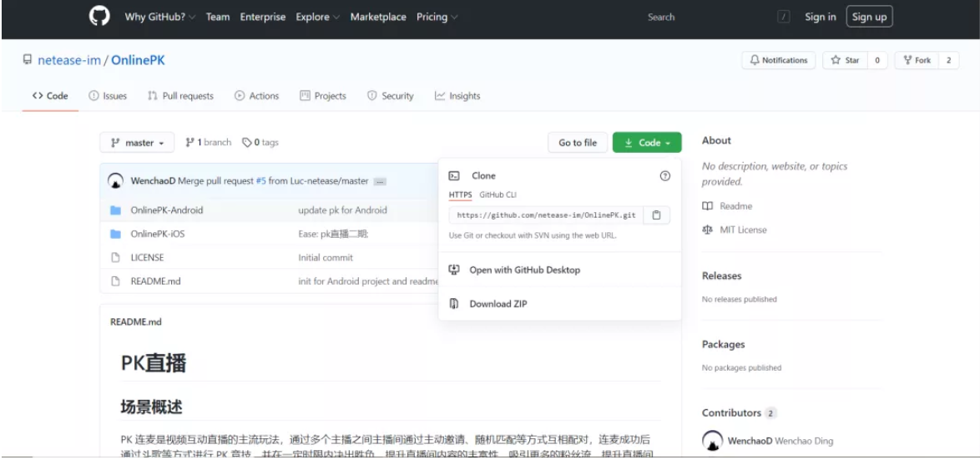The width and height of the screenshot is (980, 460).
Task: Open the GitHub logo homepage
Action: 99,17
